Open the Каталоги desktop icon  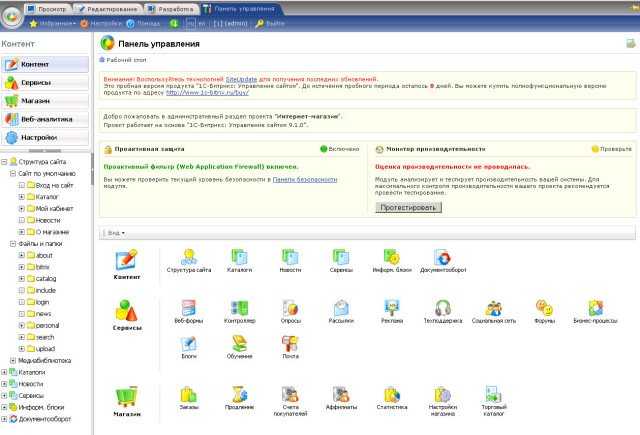240,261
